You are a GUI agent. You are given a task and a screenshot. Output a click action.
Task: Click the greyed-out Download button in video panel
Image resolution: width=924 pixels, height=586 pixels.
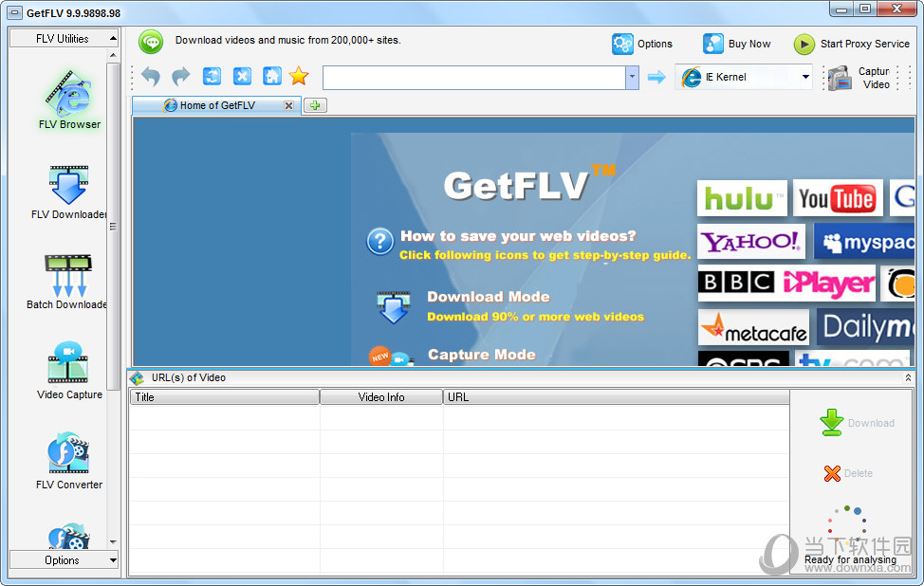pos(857,423)
